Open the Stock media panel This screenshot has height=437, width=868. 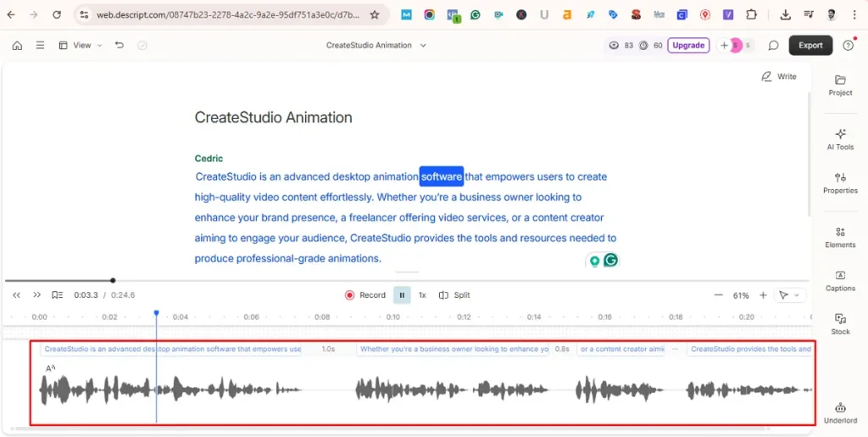pos(840,324)
